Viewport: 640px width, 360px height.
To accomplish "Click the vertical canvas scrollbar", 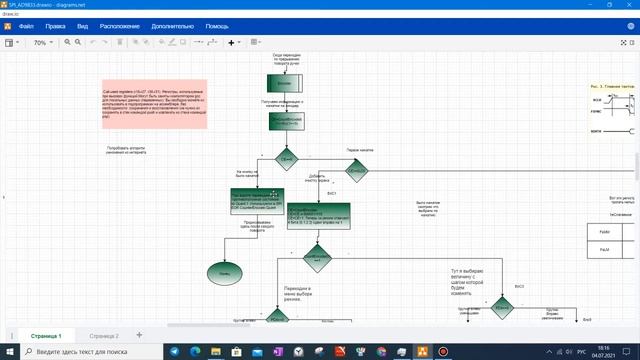I will click(637, 167).
